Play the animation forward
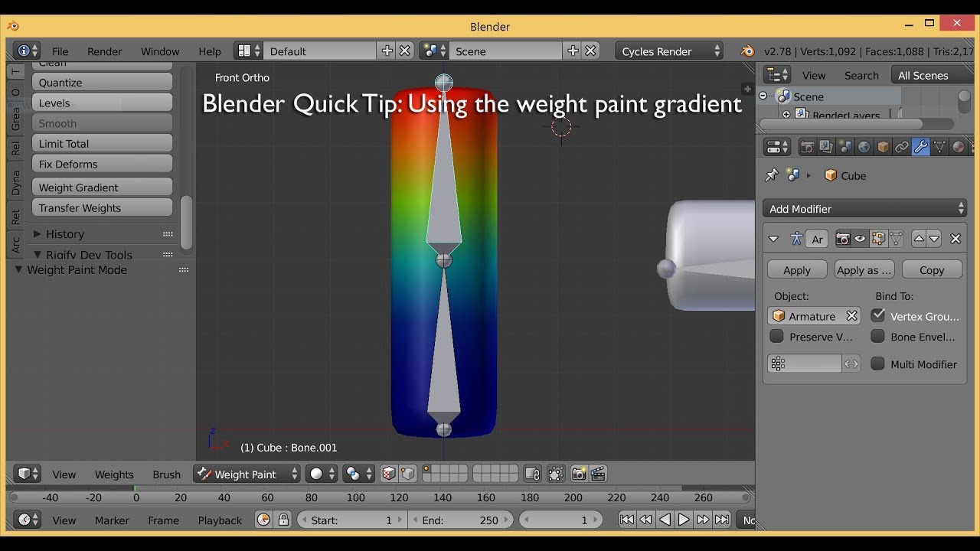Image resolution: width=980 pixels, height=551 pixels. point(684,520)
